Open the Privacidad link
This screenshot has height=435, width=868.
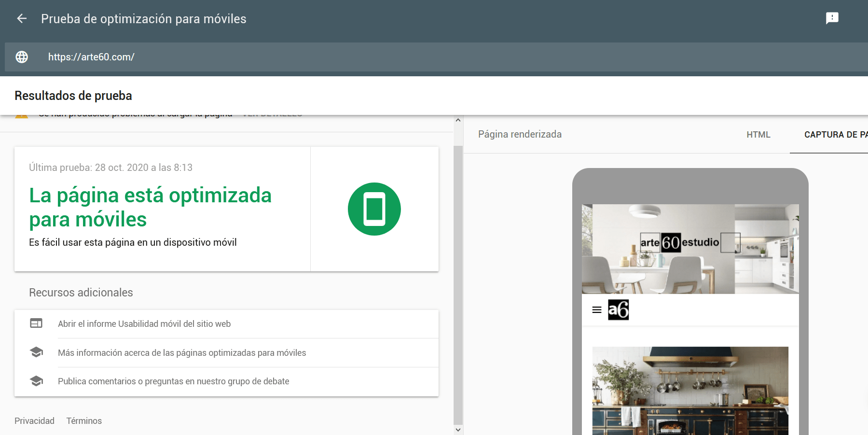tap(34, 421)
